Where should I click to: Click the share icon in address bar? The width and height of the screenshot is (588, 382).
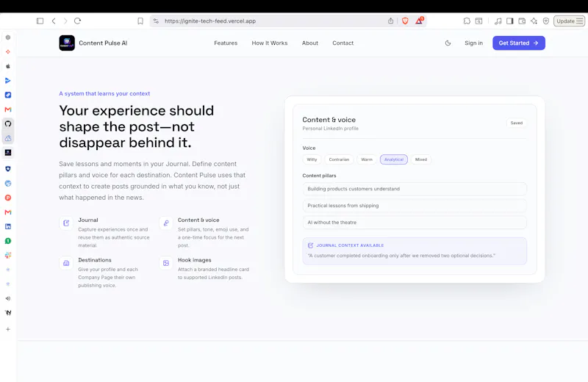391,21
